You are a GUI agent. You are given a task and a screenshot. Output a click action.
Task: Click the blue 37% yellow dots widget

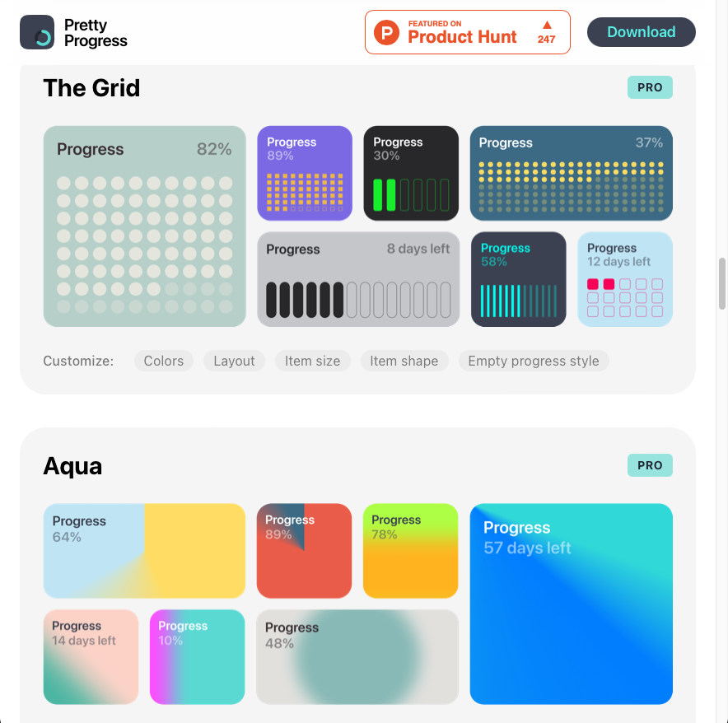[571, 173]
